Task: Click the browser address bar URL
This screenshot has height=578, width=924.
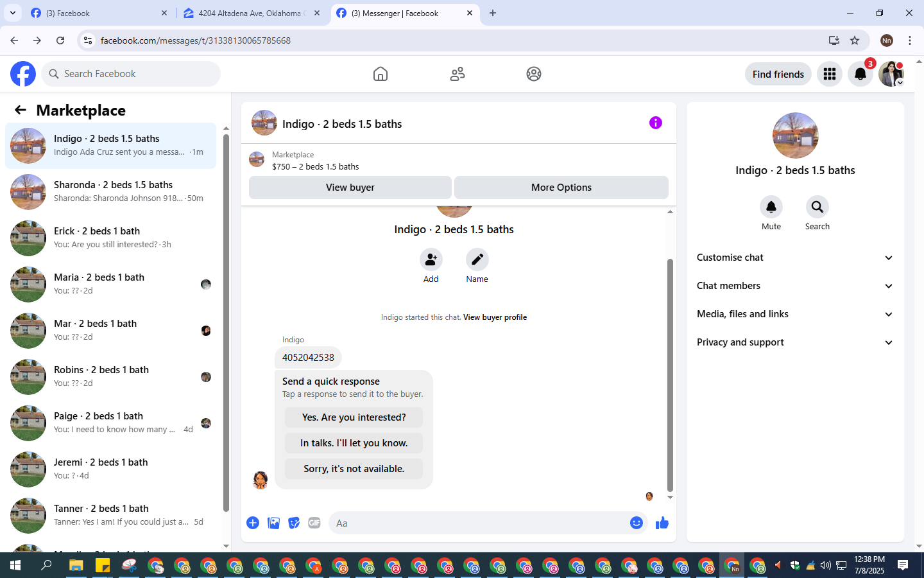Action: [x=196, y=40]
